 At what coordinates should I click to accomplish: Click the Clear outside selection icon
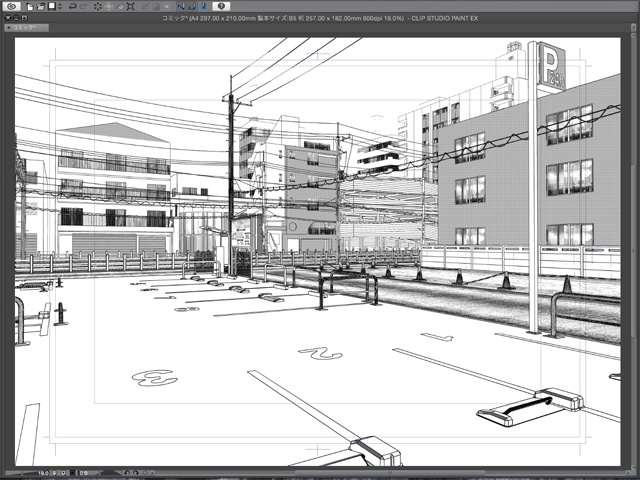tap(109, 7)
